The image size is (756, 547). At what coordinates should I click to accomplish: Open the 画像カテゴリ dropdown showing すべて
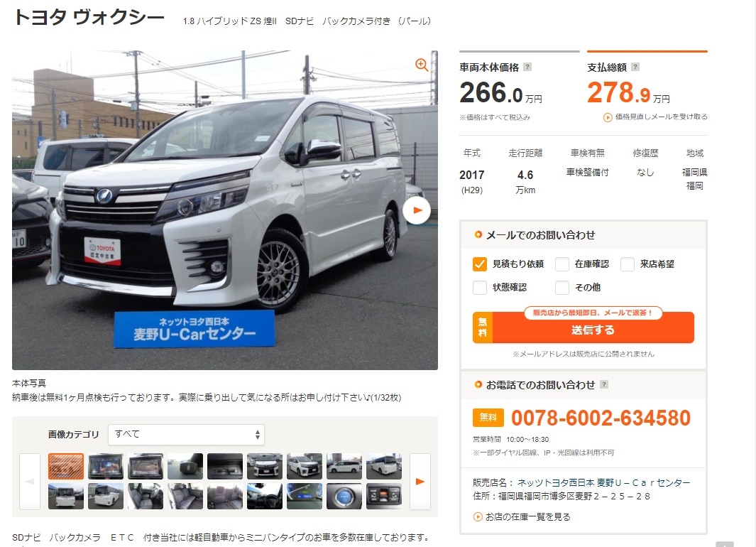(x=186, y=435)
